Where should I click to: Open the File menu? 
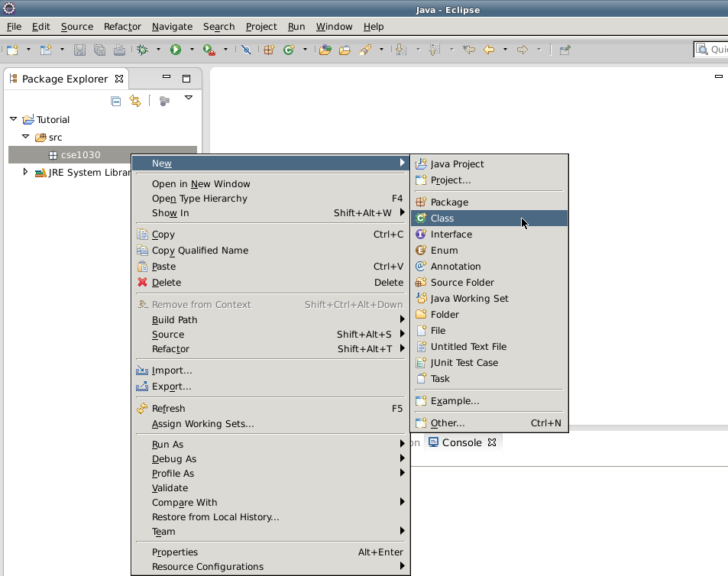14,27
